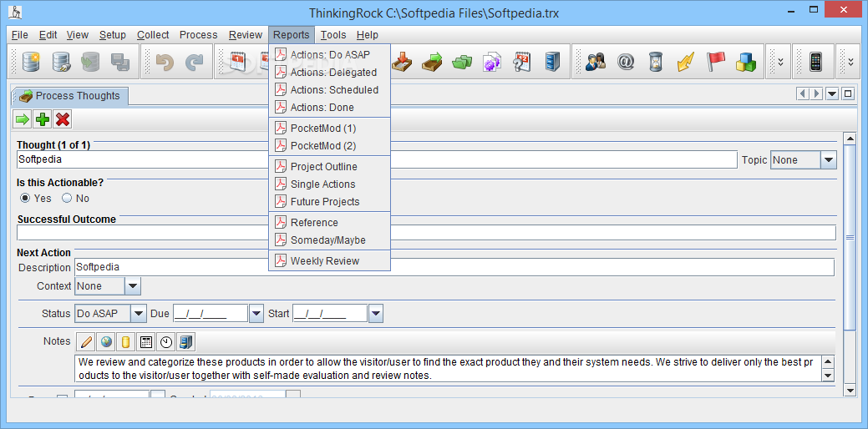The height and width of the screenshot is (429, 868).
Task: Open the Tools menu
Action: click(x=333, y=35)
